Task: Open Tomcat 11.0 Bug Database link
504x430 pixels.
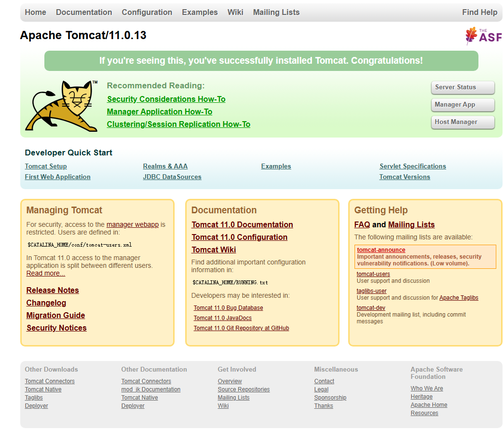Action: point(228,308)
